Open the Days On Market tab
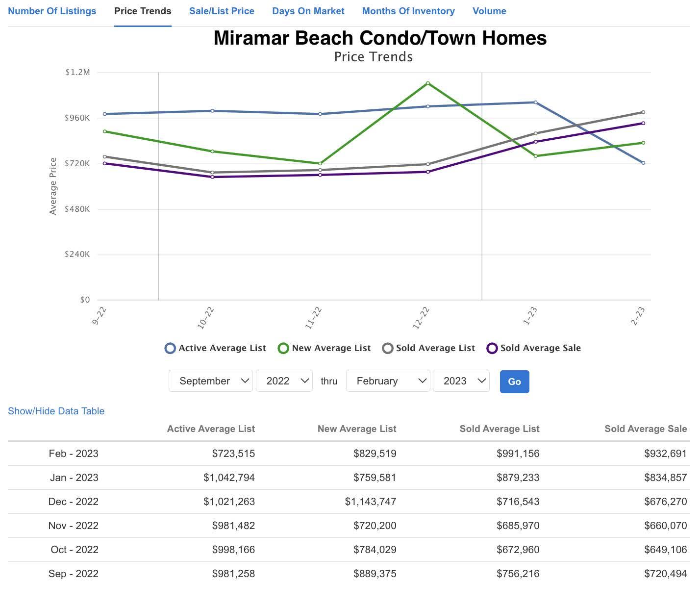 (x=308, y=11)
